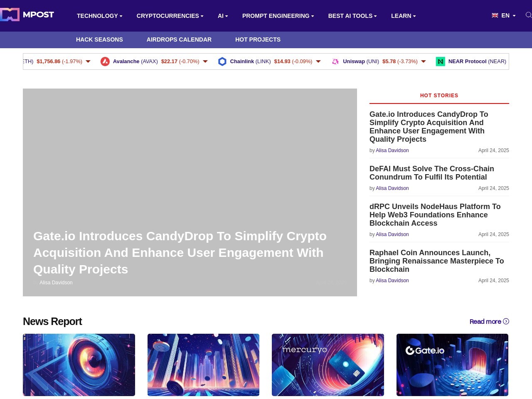532x399 pixels.
Task: Click Alisa Davidson under the dRPC story
Action: 392,234
